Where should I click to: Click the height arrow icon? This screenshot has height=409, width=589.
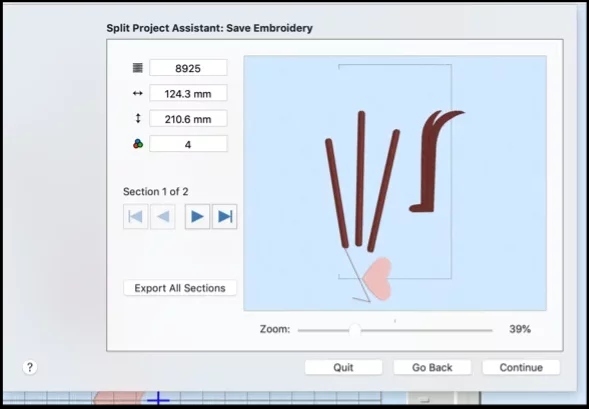(x=138, y=119)
